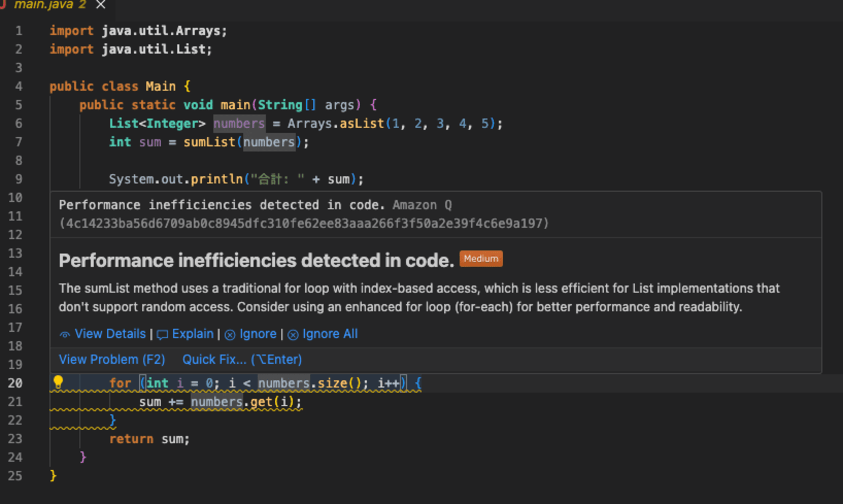Screen dimensions: 843x504
Task: Open Quick Fix... menu link
Action: (242, 359)
